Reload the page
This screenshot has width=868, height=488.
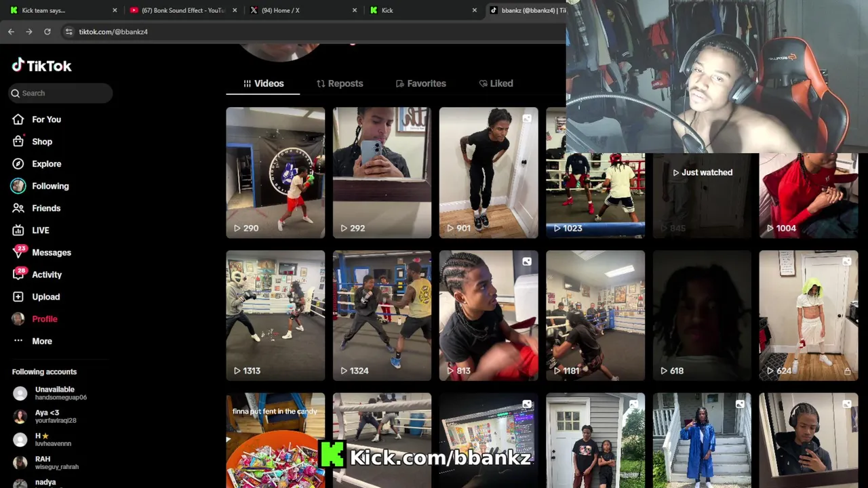[47, 32]
